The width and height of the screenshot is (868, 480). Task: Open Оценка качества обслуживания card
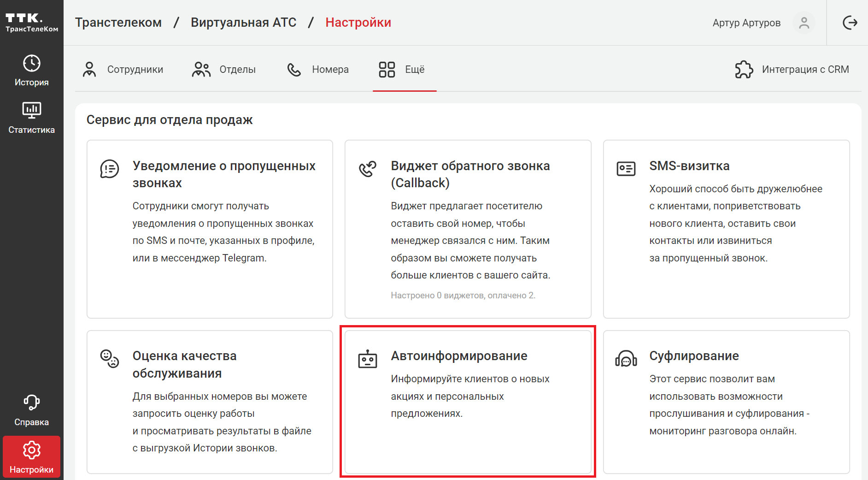pos(210,401)
